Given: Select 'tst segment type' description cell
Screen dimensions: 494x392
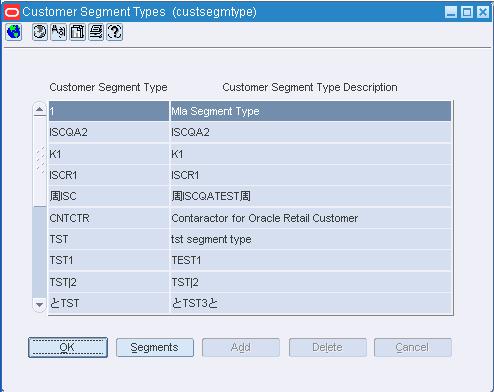Looking at the screenshot, I should click(311, 239).
